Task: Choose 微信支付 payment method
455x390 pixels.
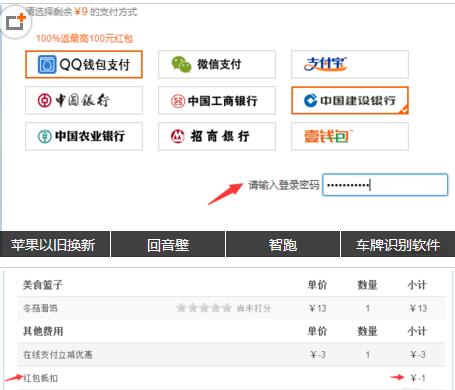Action: point(217,64)
